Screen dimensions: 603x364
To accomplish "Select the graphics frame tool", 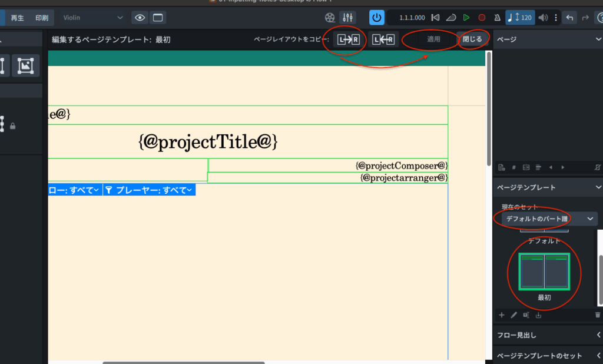I will (25, 65).
